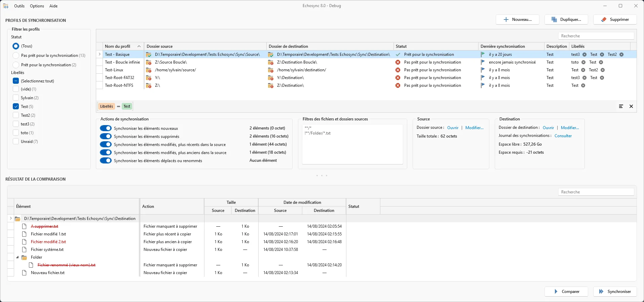Image resolution: width=644 pixels, height=302 pixels.
Task: Select the Test-Root-FAT32 profile name
Action: click(119, 78)
